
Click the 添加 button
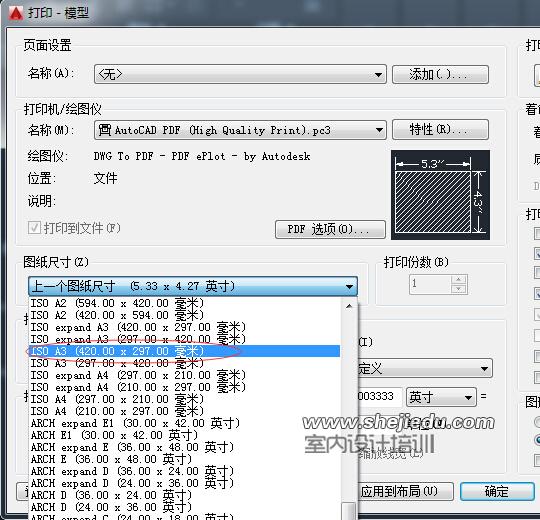click(x=440, y=74)
